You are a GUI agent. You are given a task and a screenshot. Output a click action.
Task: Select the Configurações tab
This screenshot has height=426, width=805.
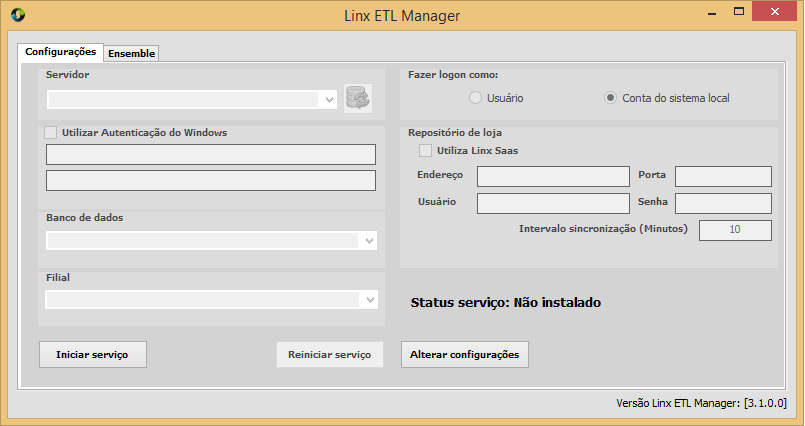pyautogui.click(x=61, y=52)
